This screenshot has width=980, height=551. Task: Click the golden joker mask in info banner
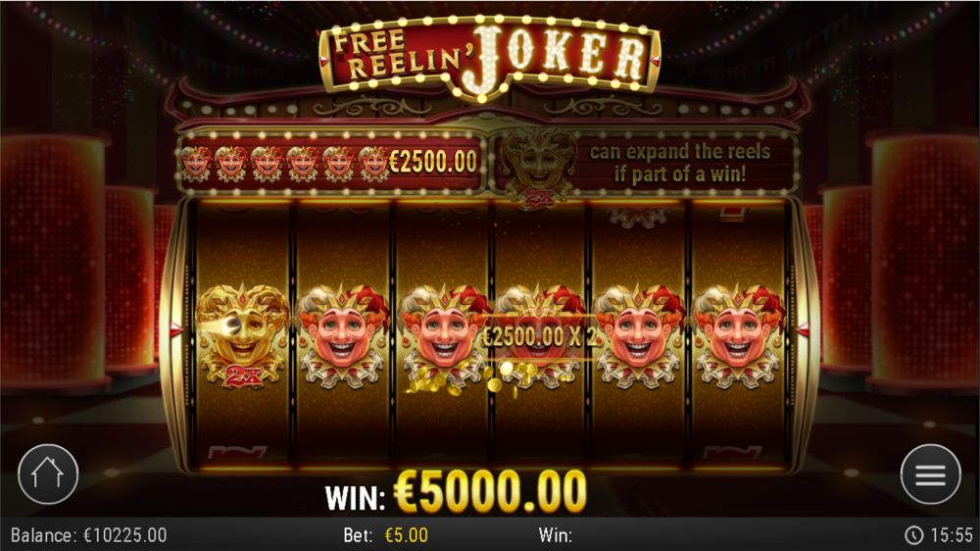(x=539, y=166)
